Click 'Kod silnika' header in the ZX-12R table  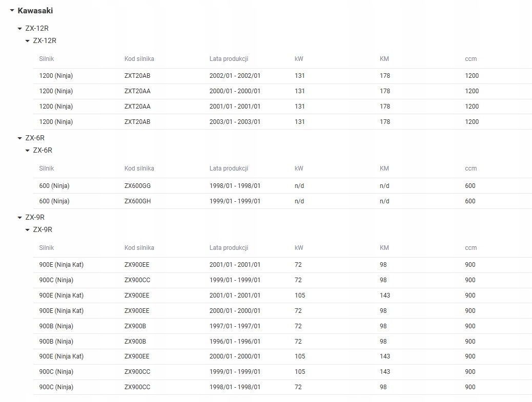click(x=139, y=59)
